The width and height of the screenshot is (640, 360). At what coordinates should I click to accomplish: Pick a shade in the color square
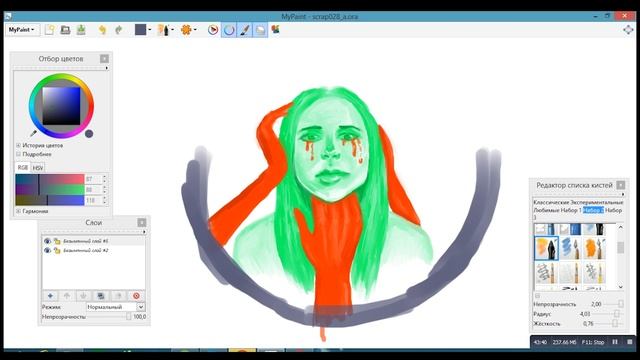62,106
